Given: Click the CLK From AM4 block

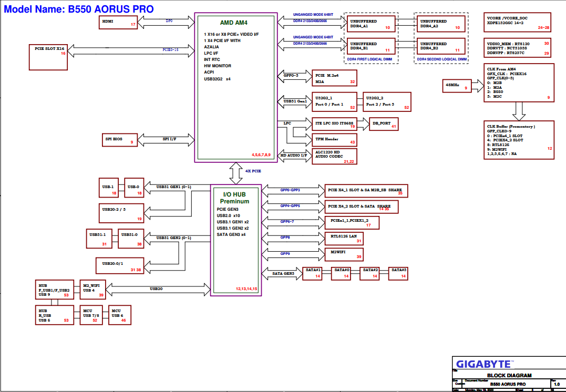Looking at the screenshot, I should 519,83.
